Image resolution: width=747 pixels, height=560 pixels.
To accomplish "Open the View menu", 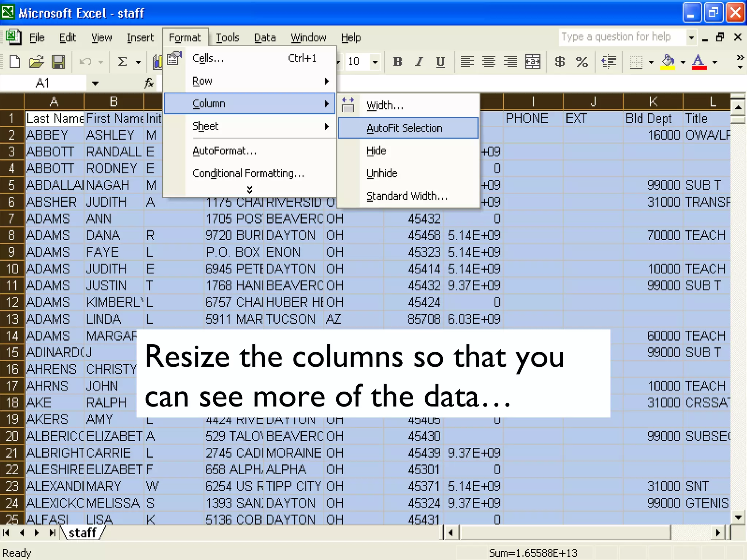I will click(101, 37).
